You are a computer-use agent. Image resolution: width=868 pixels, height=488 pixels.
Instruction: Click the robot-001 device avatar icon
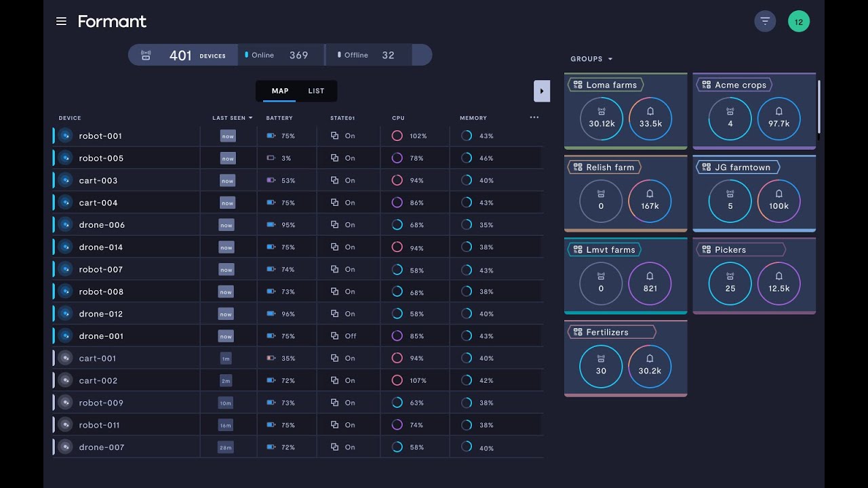click(65, 136)
